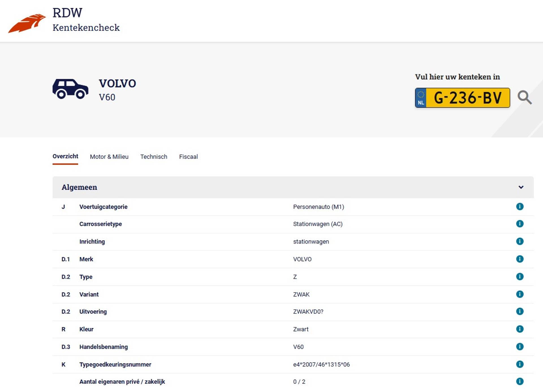Select the Fiscaal tab
Image resolution: width=543 pixels, height=392 pixels.
pyautogui.click(x=188, y=157)
